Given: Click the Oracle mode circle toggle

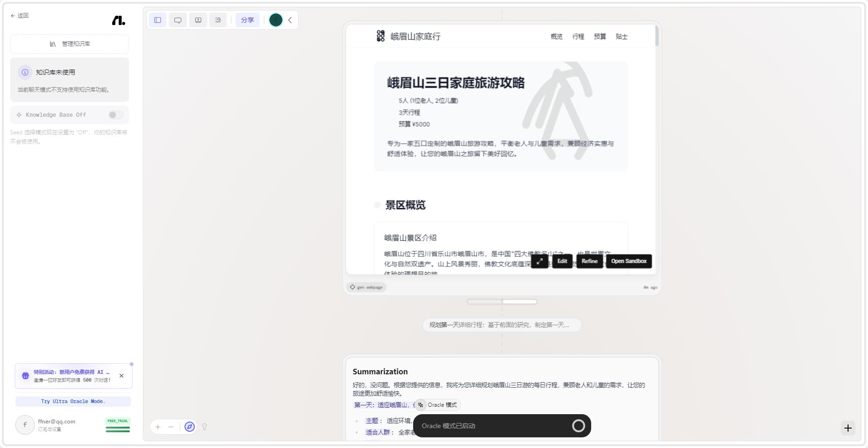Looking at the screenshot, I should [578, 426].
